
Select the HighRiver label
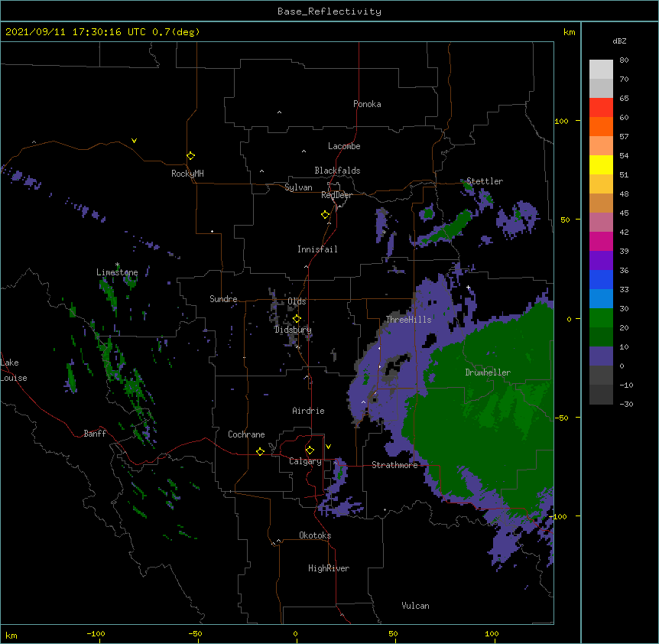click(x=329, y=568)
